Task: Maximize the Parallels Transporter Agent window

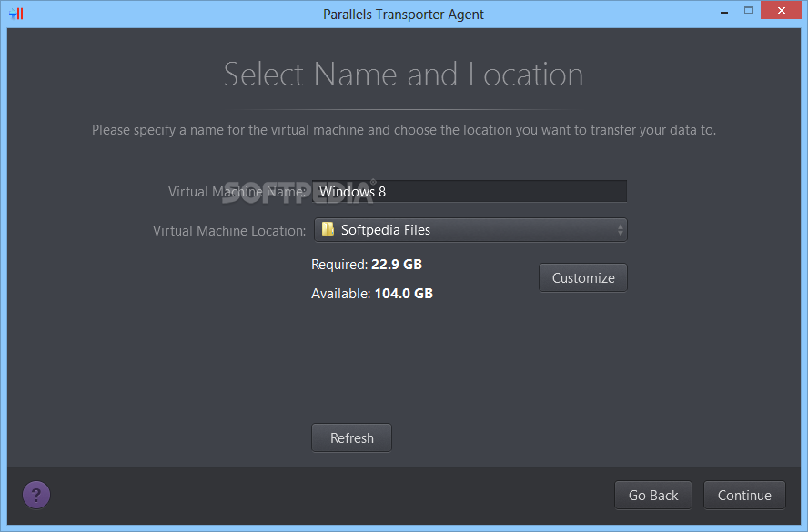Action: (x=748, y=10)
